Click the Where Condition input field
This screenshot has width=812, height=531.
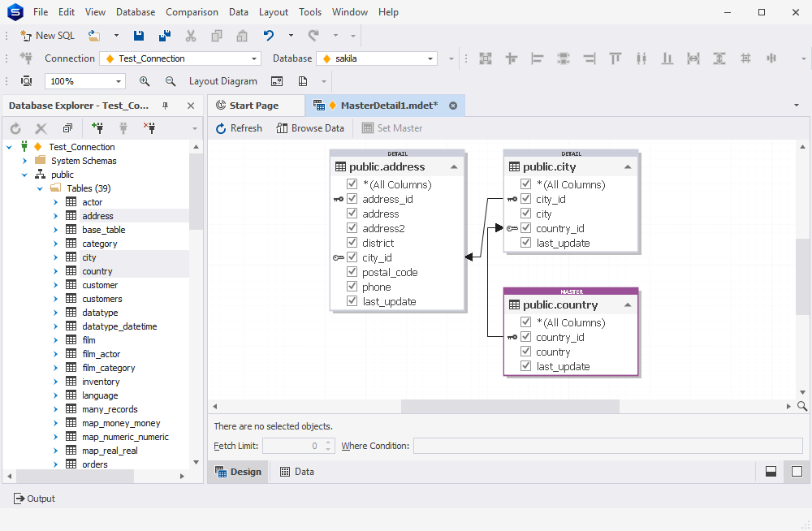(608, 446)
